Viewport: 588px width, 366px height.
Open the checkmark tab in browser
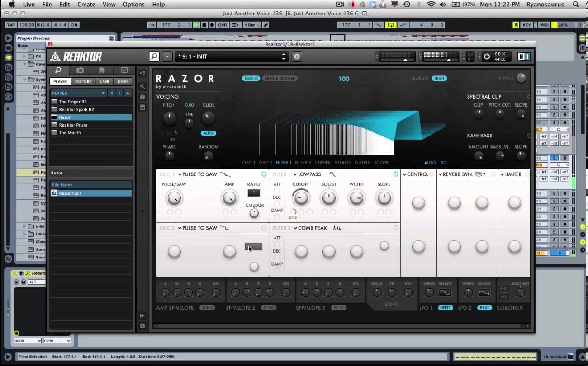(124, 70)
